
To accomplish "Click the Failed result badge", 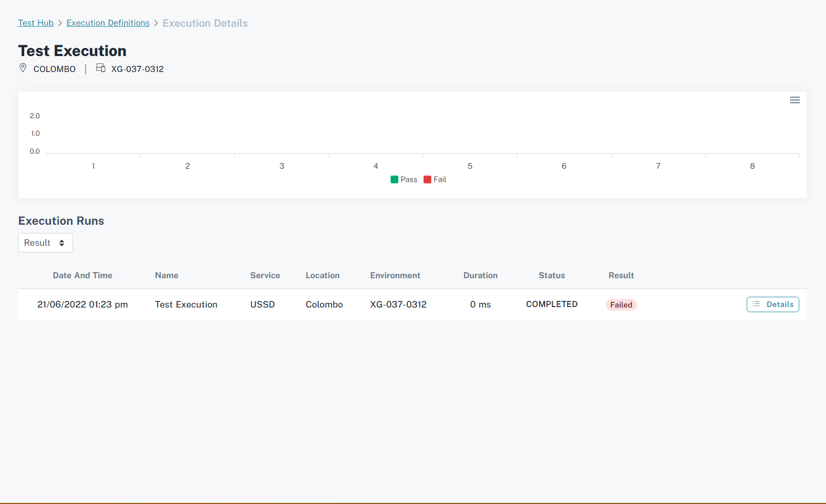I will [621, 305].
